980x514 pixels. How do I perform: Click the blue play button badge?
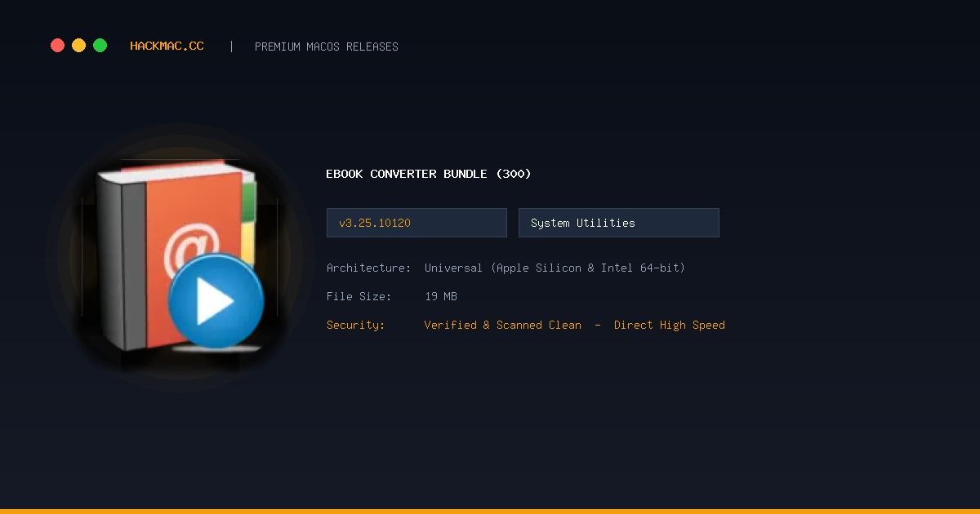click(216, 302)
